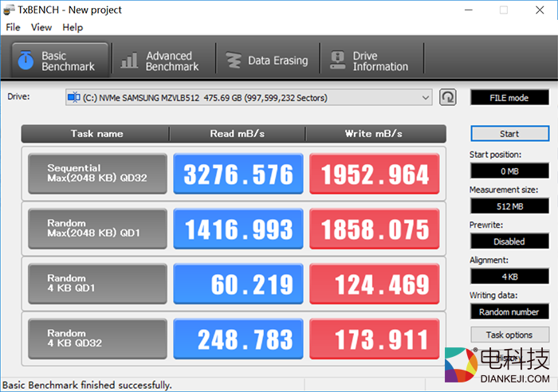Image resolution: width=558 pixels, height=392 pixels.
Task: Toggle the FILE mode button
Action: pyautogui.click(x=509, y=98)
